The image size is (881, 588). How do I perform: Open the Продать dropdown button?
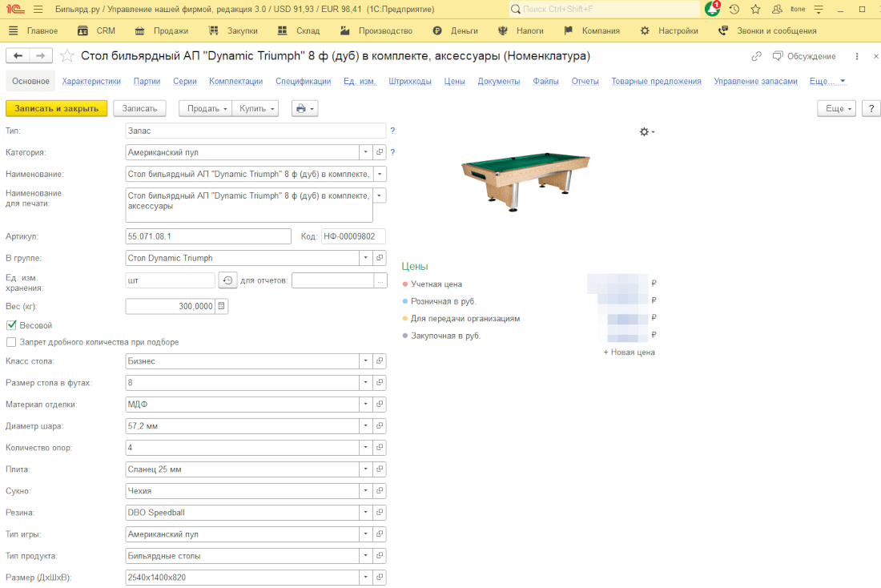point(204,108)
